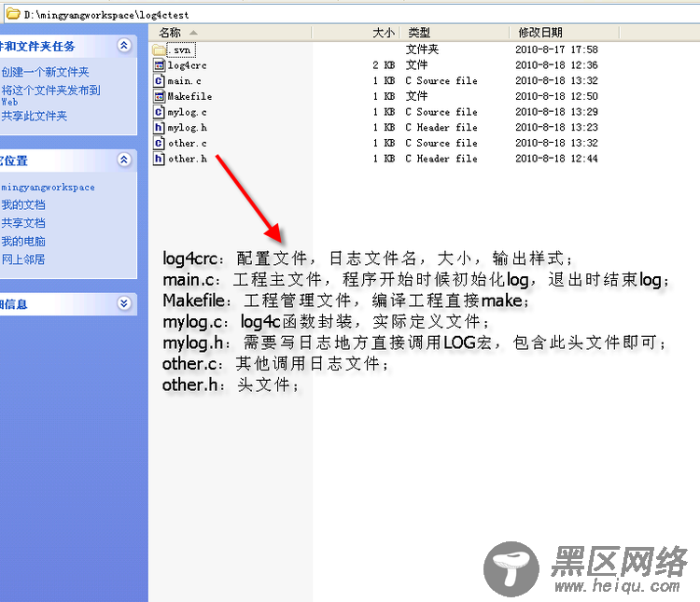Open 我的电脑 from other places
The width and height of the screenshot is (700, 602).
tap(23, 242)
